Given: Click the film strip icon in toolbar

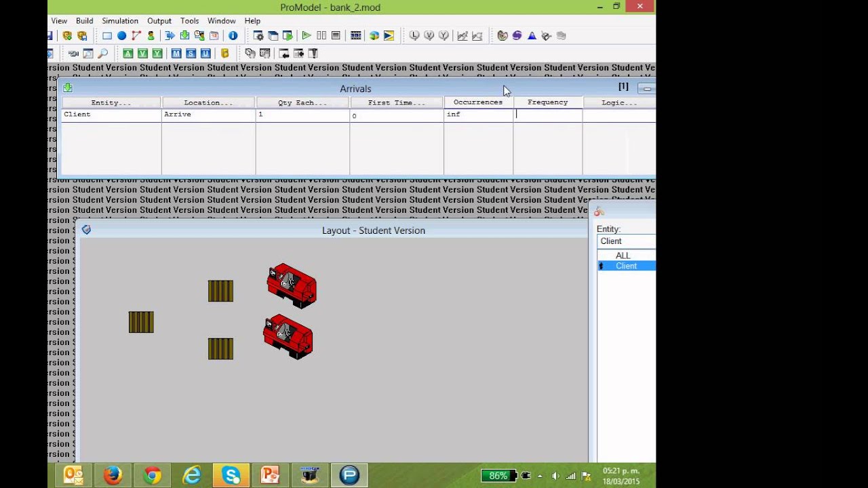Looking at the screenshot, I should click(355, 36).
